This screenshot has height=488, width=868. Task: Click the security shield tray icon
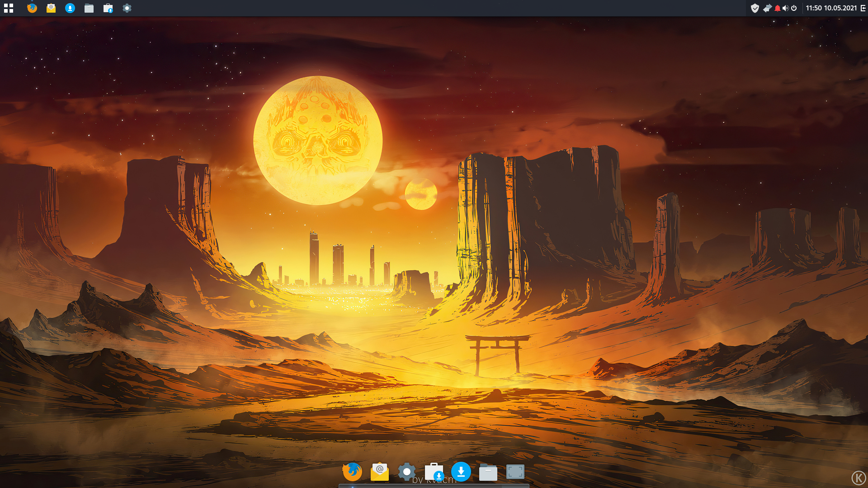[x=755, y=8]
